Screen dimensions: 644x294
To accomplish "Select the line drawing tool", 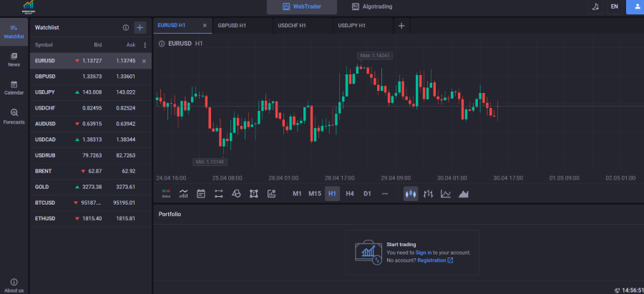I will click(x=218, y=193).
